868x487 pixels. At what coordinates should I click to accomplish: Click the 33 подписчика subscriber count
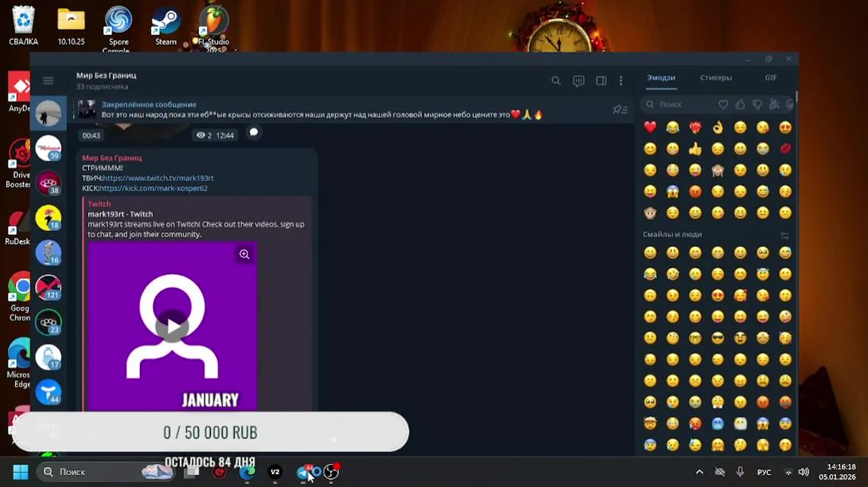coord(102,87)
